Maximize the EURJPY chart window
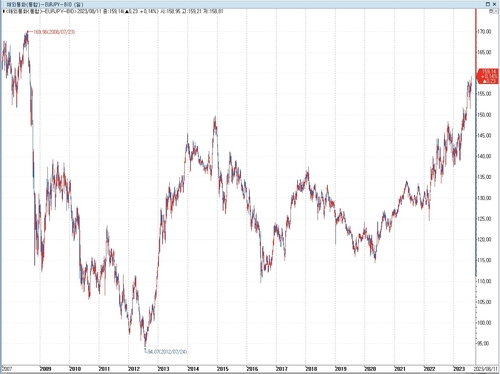Viewport: 500px width, 374px height. click(x=488, y=4)
